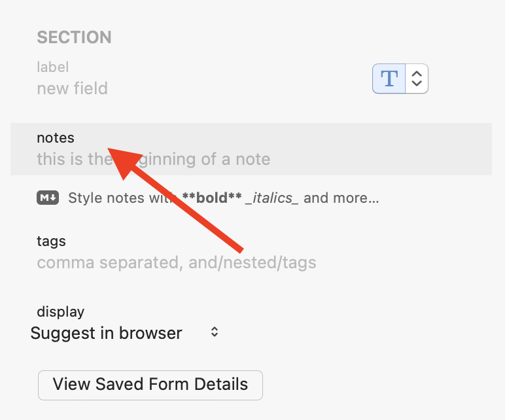Click the tags comma separated input field
The image size is (505, 420).
coord(177,263)
